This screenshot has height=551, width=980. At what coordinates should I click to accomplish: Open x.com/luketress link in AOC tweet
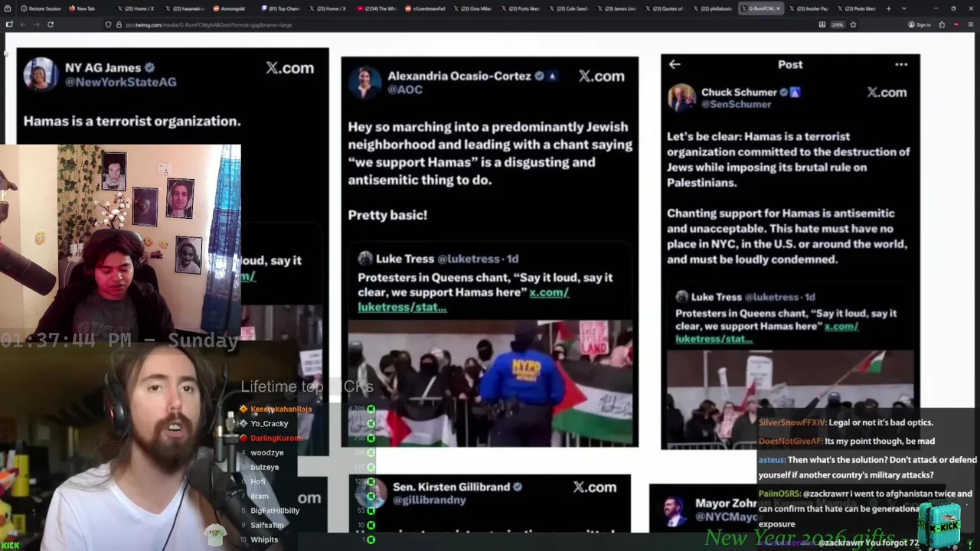click(x=463, y=299)
